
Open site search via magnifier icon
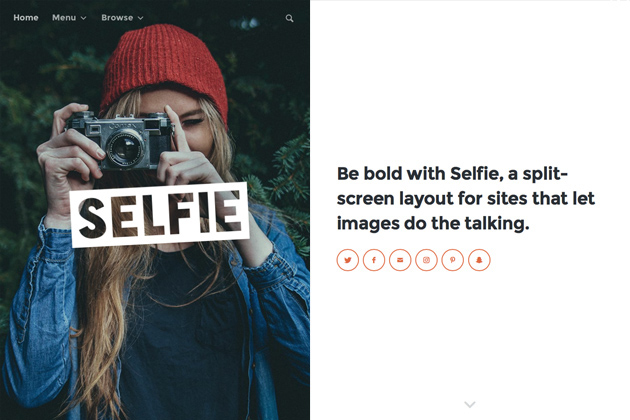pos(289,18)
